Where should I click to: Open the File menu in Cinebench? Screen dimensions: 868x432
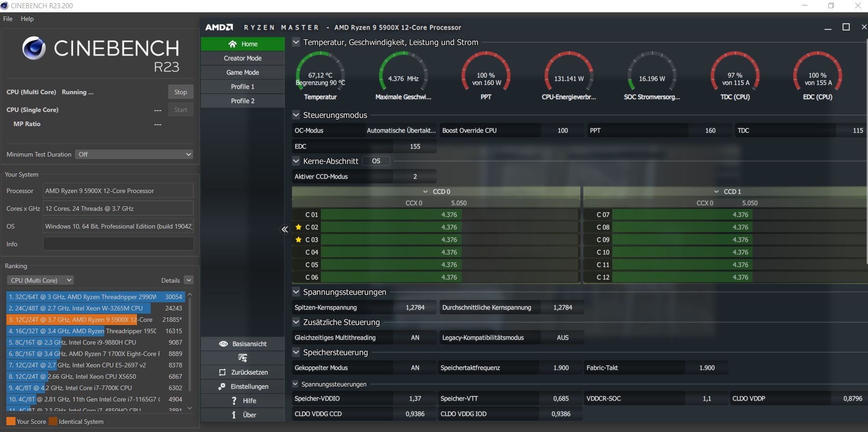[x=8, y=19]
